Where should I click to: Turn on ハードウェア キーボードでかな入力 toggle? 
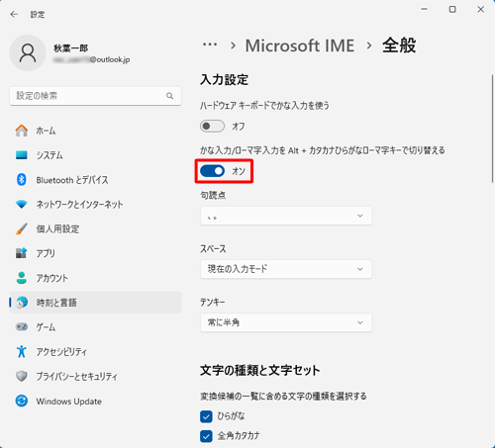click(212, 126)
